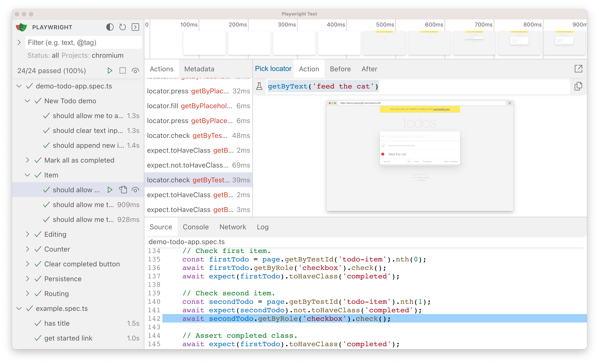
Task: Select test 'should append new i...'
Action: pyautogui.click(x=78, y=145)
